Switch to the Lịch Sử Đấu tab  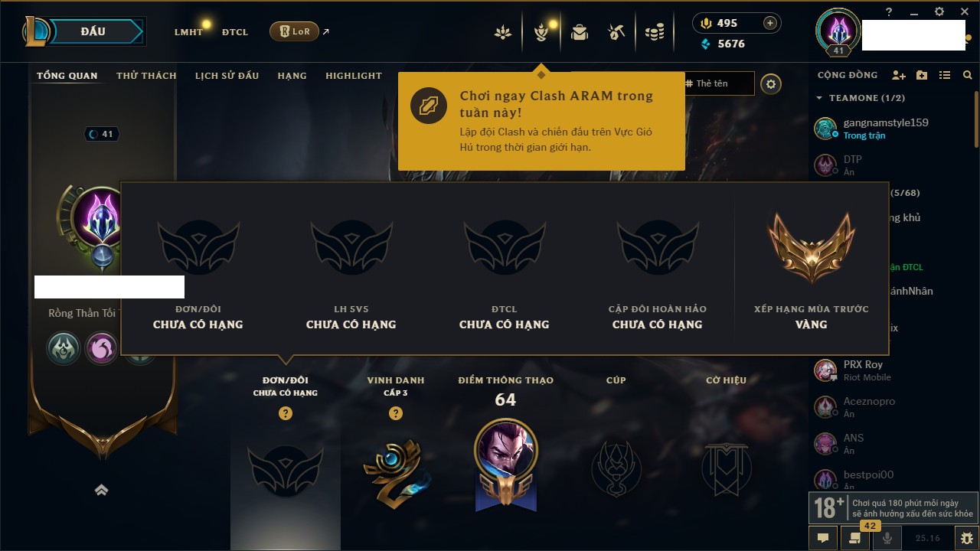point(227,76)
